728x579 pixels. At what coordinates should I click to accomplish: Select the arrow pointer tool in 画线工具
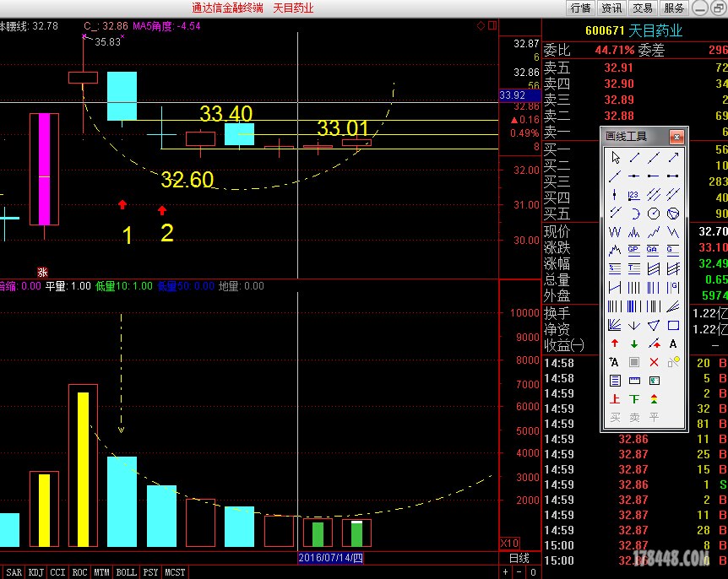pos(615,158)
